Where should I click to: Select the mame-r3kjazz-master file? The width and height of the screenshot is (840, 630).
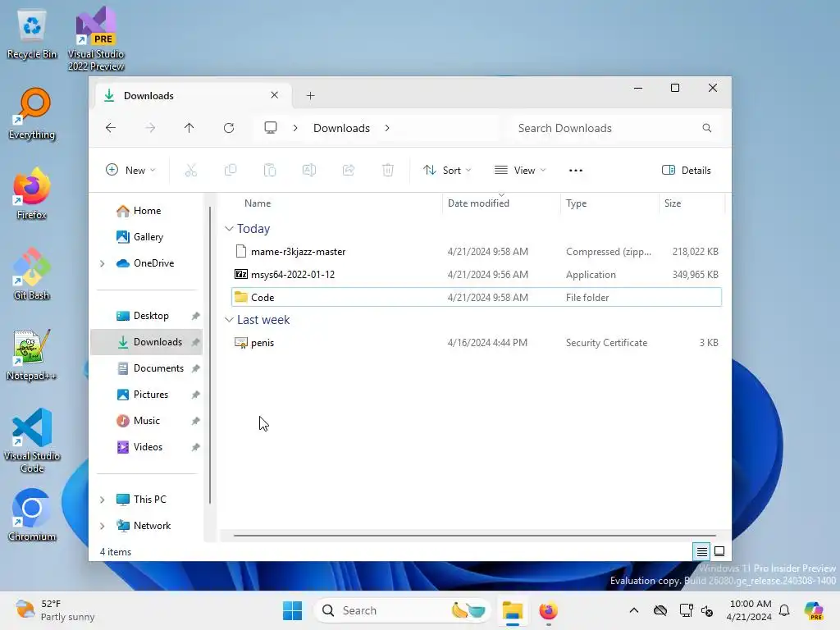[477, 252]
